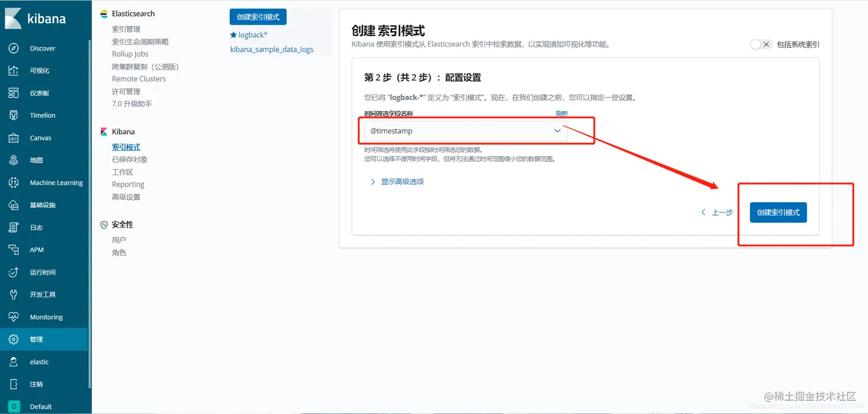The image size is (868, 414).
Task: Open the Machine Learning icon
Action: coord(14,183)
